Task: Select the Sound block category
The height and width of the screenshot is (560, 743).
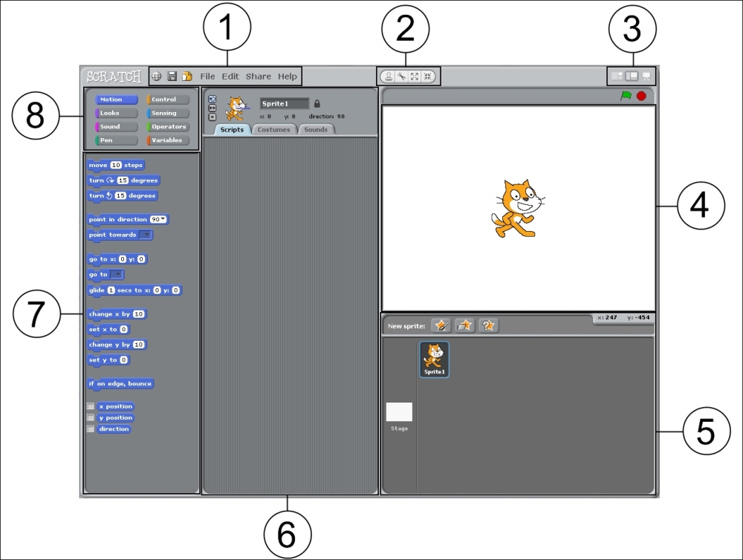Action: [117, 126]
